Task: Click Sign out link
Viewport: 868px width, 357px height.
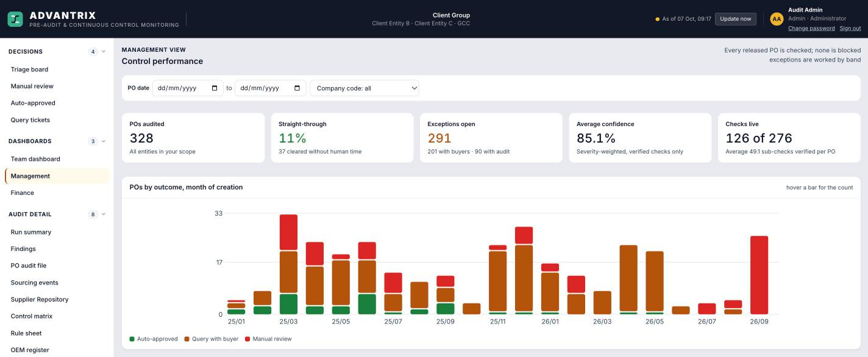Action: point(850,29)
